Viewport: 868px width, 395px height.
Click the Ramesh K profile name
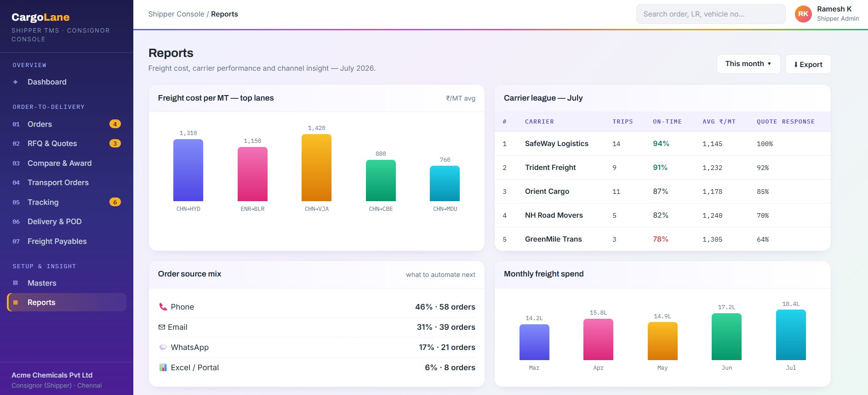[834, 9]
